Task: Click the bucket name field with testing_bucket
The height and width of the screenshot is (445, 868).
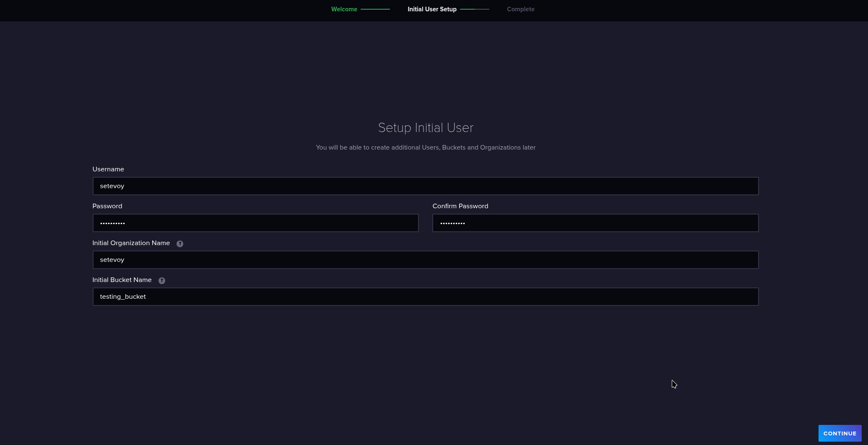Action: (425, 297)
